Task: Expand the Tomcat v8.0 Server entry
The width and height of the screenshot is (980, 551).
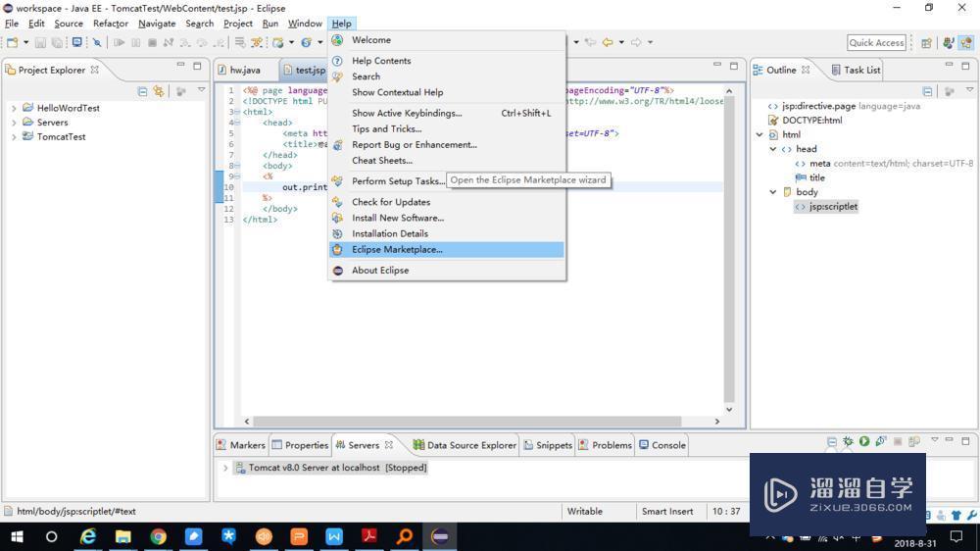Action: [x=225, y=469]
